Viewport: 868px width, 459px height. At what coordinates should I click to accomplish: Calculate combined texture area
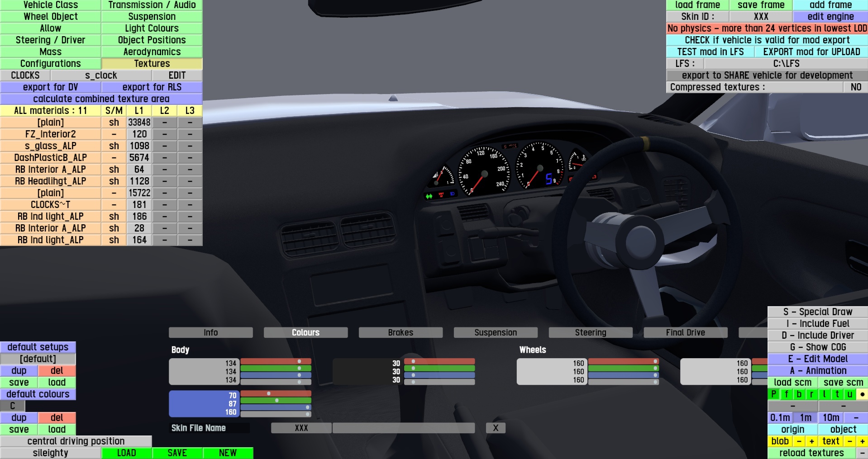[101, 99]
